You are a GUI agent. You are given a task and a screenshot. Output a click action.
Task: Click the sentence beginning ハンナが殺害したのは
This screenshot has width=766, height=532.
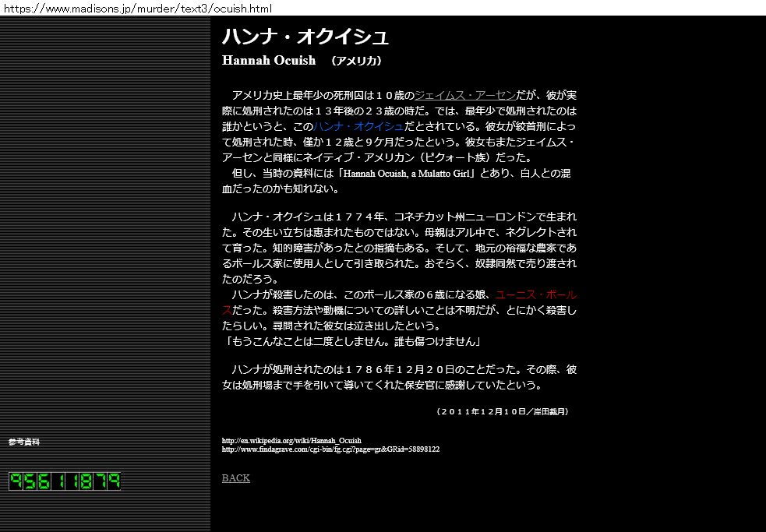(x=312, y=295)
